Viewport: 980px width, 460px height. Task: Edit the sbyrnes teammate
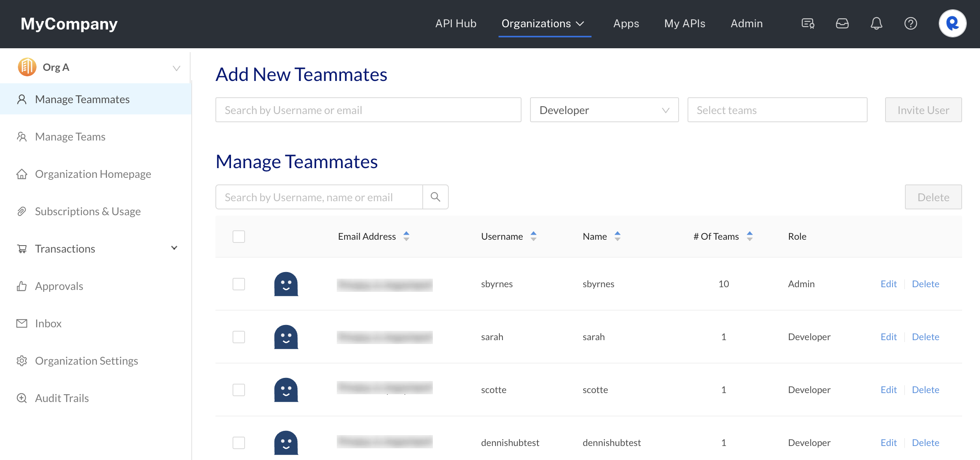889,284
